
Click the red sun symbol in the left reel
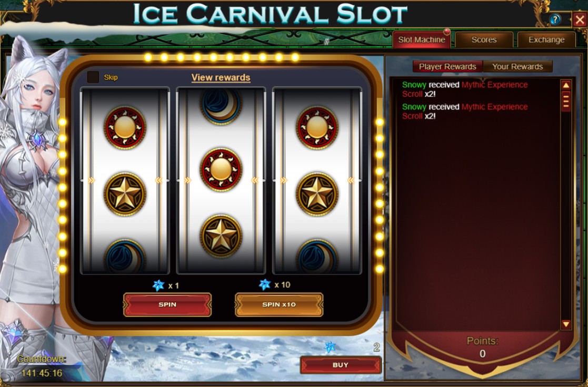tap(125, 128)
